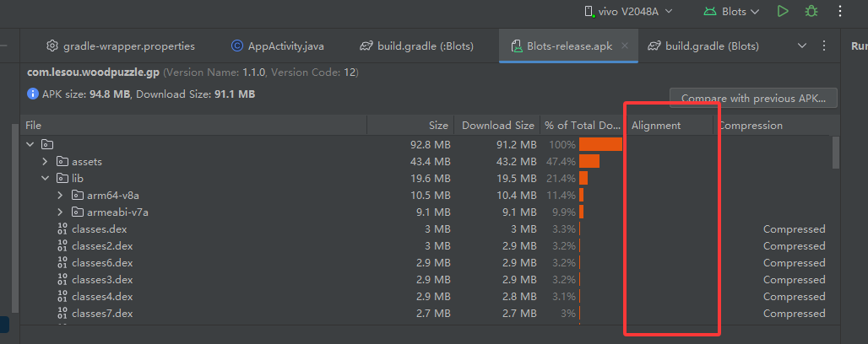The height and width of the screenshot is (344, 868).
Task: Open the More actions kebab menu
Action: (x=840, y=11)
